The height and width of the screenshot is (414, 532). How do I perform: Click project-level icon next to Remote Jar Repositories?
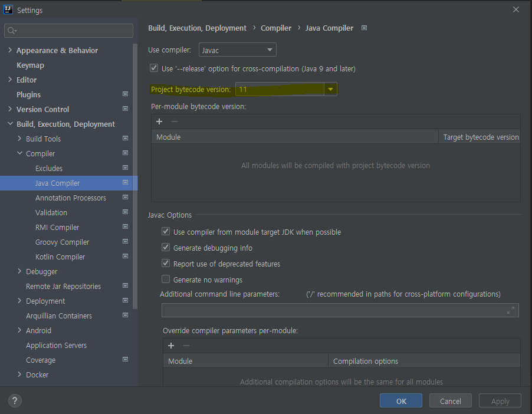pyautogui.click(x=125, y=285)
